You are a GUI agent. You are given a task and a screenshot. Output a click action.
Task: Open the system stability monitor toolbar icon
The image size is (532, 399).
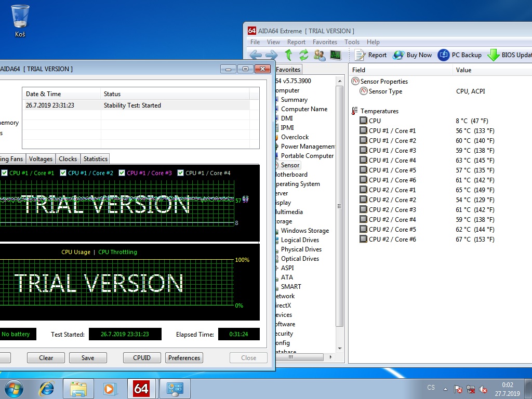coord(335,55)
